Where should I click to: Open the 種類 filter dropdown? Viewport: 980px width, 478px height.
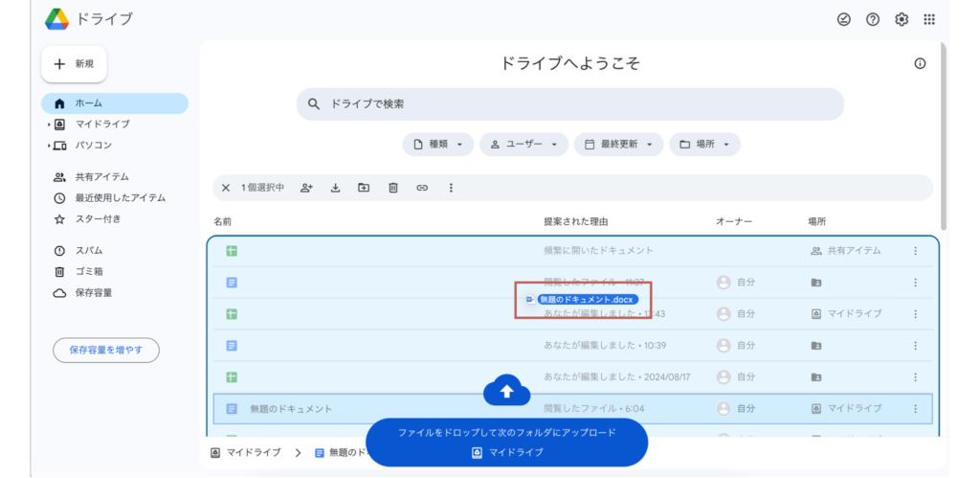point(437,145)
